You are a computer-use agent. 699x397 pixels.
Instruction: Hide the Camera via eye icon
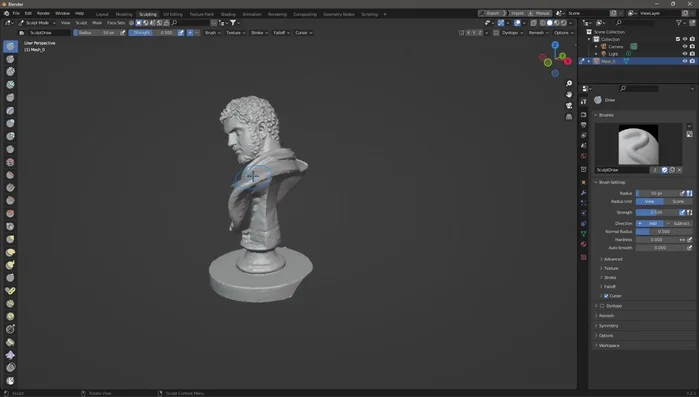(685, 46)
